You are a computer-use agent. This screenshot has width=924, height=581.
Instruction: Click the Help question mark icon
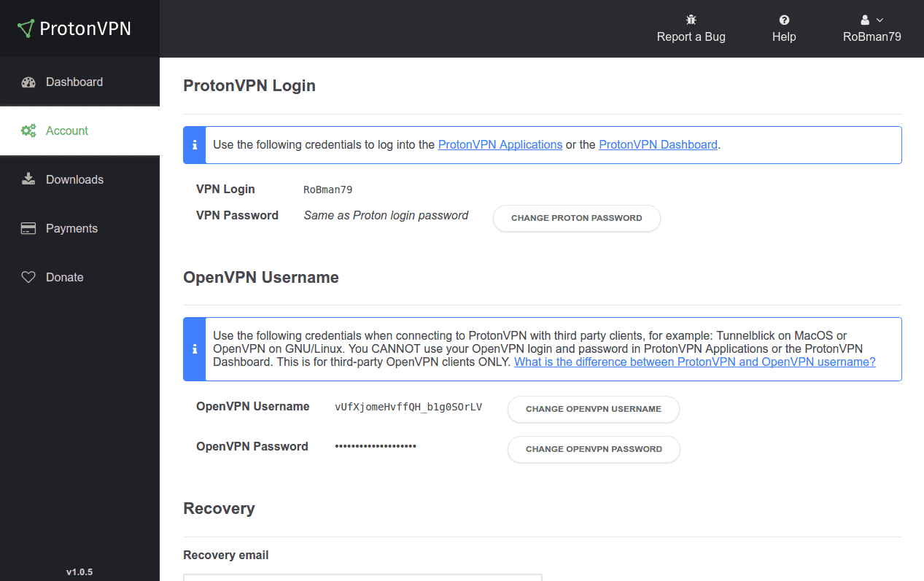pyautogui.click(x=784, y=20)
